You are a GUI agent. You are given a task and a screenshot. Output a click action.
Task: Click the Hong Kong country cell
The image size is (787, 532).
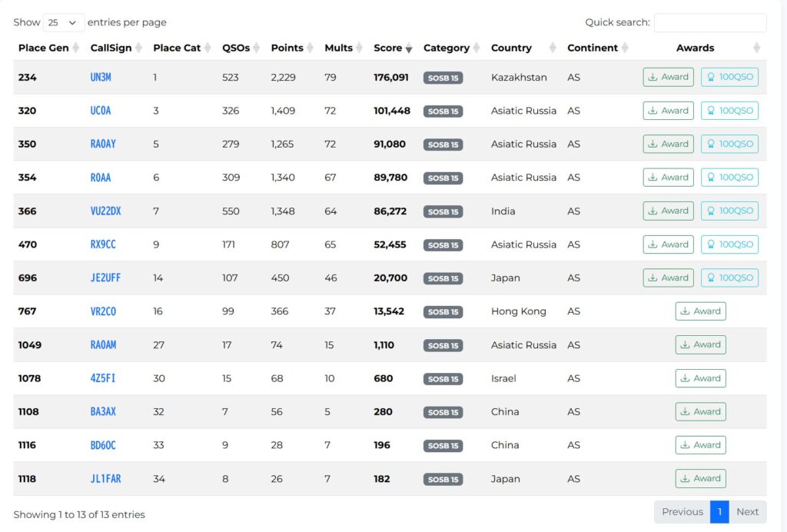(519, 311)
